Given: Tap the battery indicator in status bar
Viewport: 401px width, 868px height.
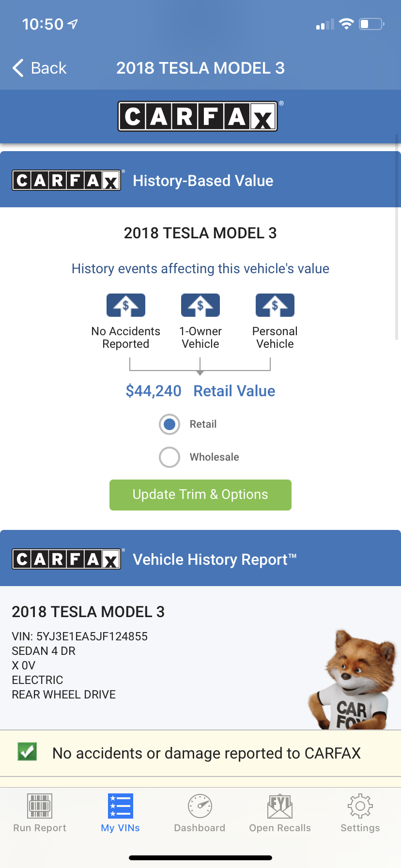Looking at the screenshot, I should pyautogui.click(x=371, y=24).
